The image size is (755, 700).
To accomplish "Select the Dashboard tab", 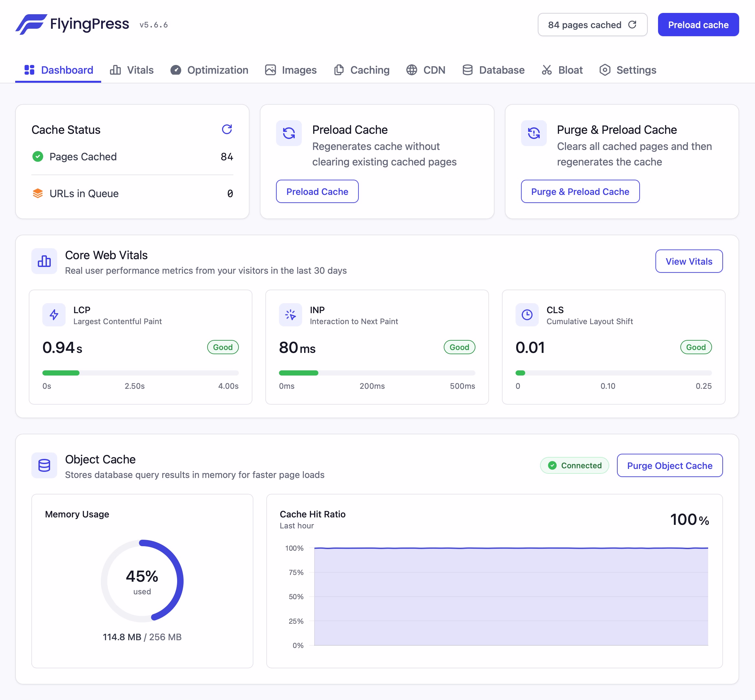I will 58,70.
